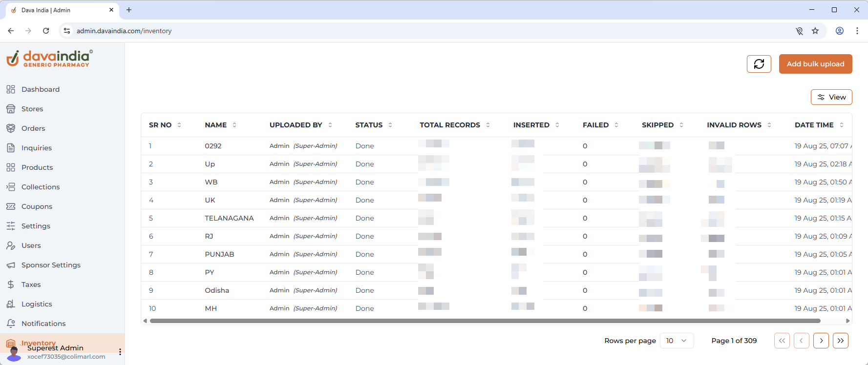Image resolution: width=868 pixels, height=365 pixels.
Task: Click the browser address bar URL
Action: (x=124, y=31)
